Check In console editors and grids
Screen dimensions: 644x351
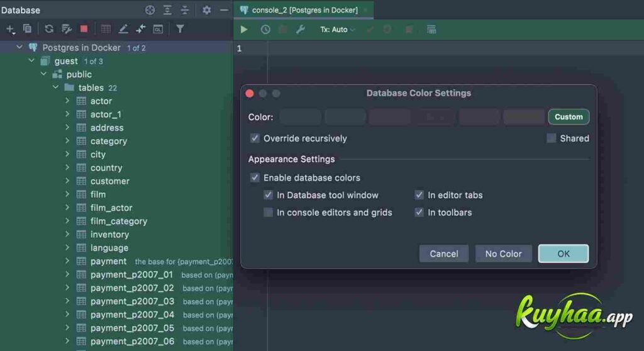(x=268, y=213)
